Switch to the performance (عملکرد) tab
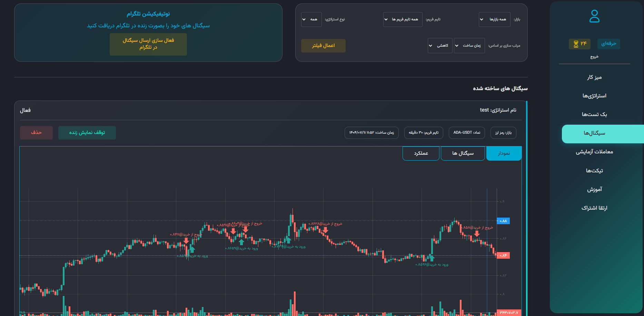The height and width of the screenshot is (316, 644). click(421, 153)
